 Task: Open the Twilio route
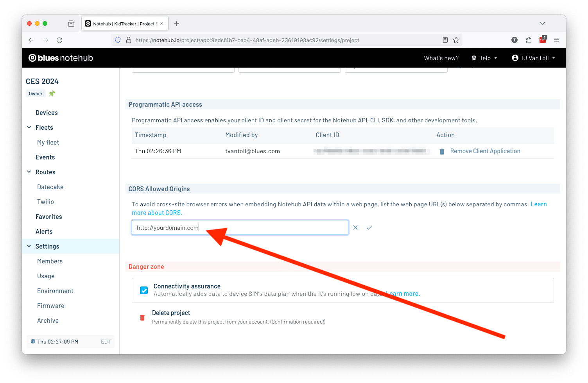point(45,202)
